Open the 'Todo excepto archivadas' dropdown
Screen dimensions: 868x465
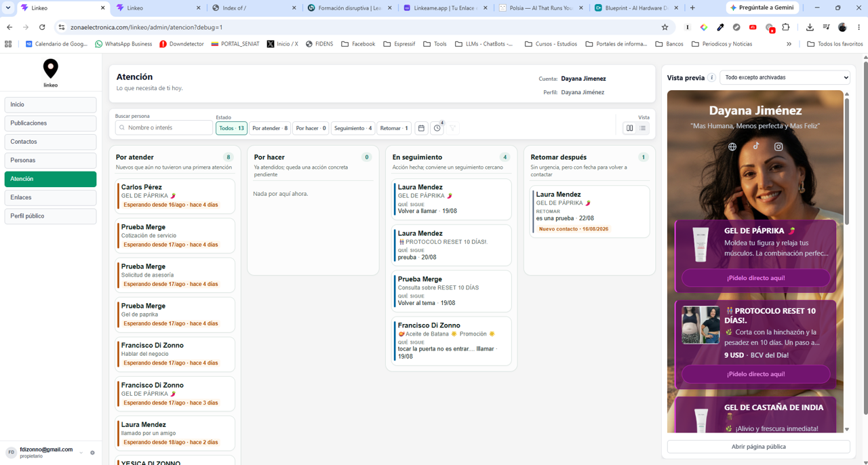[x=785, y=77]
